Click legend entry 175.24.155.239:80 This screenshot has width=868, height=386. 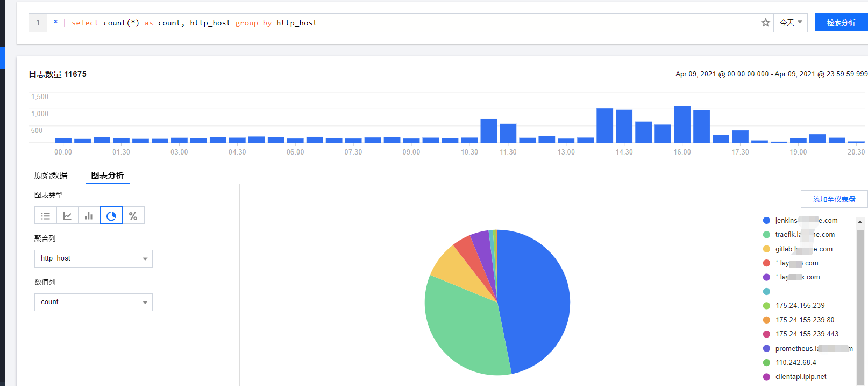(x=799, y=320)
